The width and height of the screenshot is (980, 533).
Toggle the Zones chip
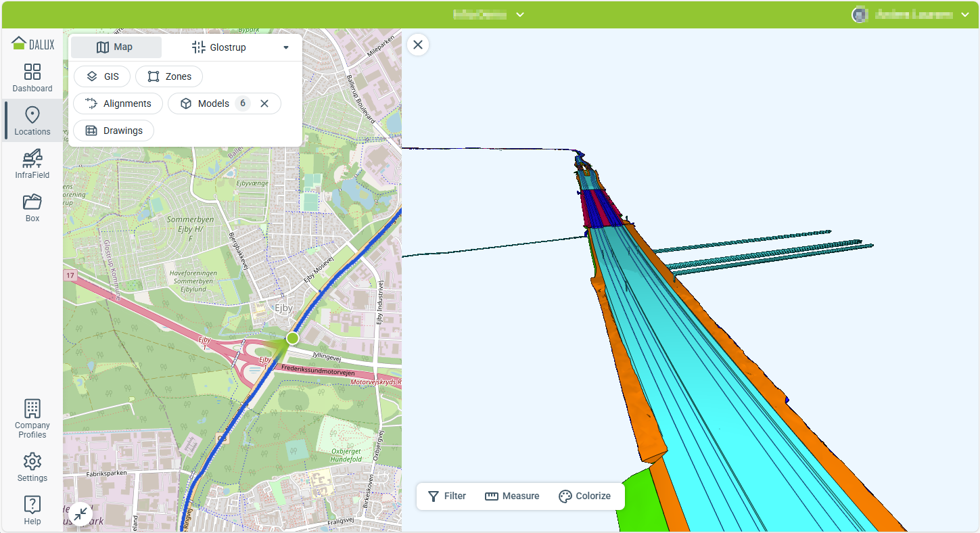click(169, 76)
